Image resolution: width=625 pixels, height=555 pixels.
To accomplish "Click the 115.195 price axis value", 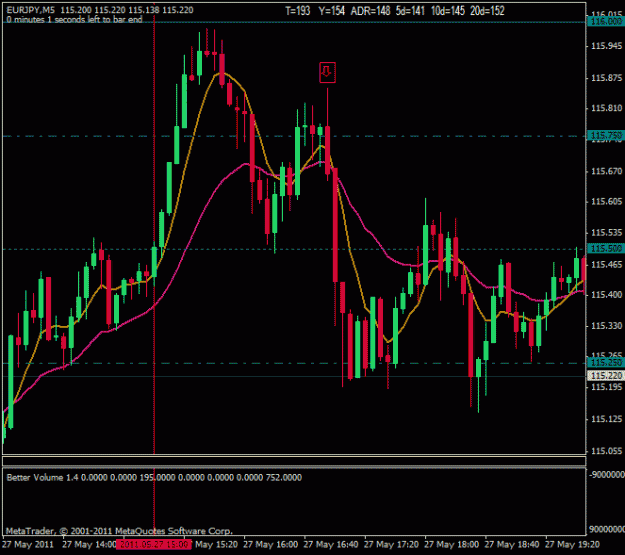I will tap(606, 387).
